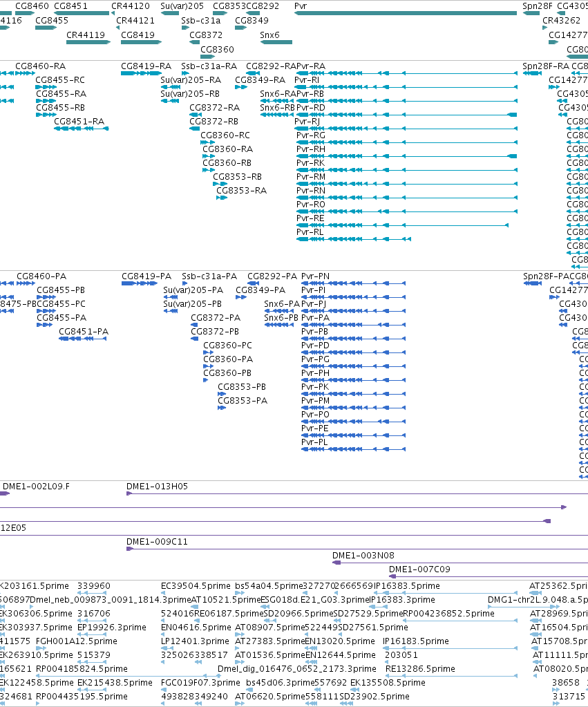Select EST AT27383.5prime
Screen dimensions: 588x707
[x=270, y=641]
